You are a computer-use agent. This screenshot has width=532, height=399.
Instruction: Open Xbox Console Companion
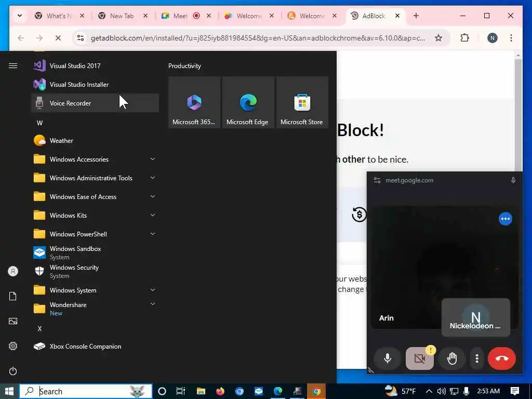click(x=95, y=347)
